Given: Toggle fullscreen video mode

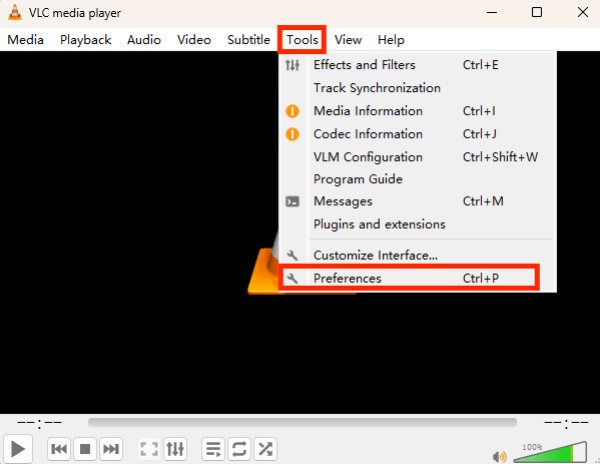Looking at the screenshot, I should 149,449.
